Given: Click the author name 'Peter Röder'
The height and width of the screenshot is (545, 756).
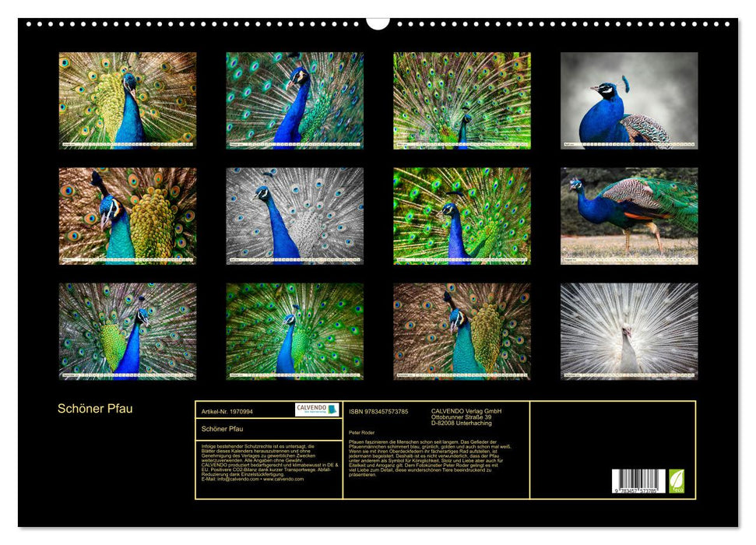Looking at the screenshot, I should pyautogui.click(x=360, y=433).
